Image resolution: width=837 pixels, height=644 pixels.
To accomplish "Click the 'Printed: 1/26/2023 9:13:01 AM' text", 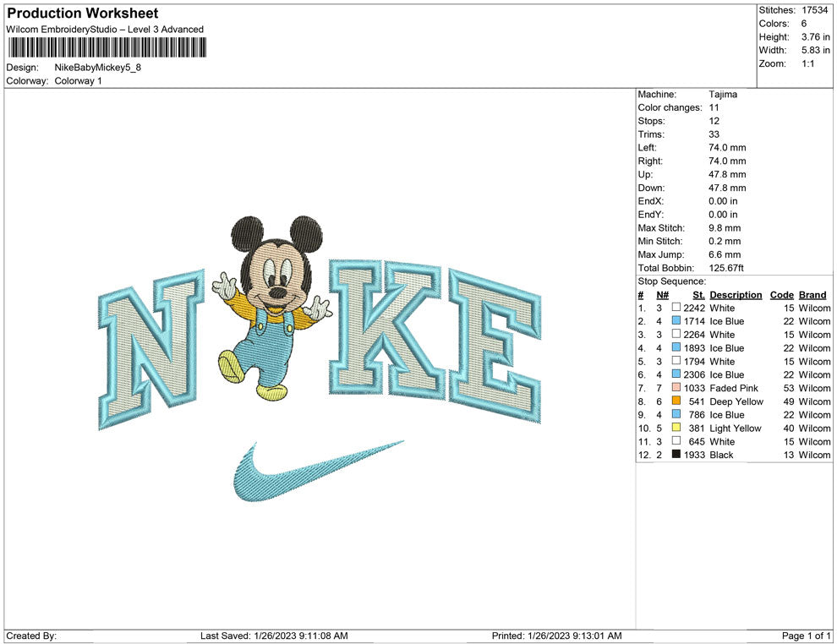I will click(556, 636).
